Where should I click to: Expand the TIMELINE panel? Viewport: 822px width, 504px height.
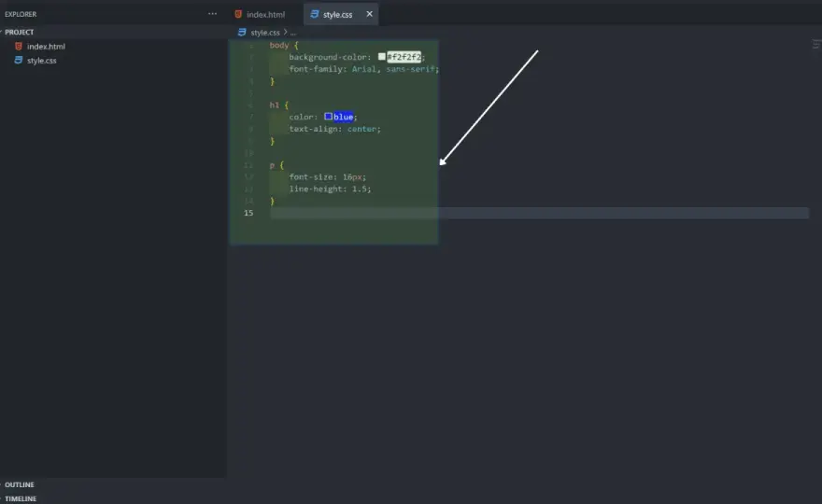pyautogui.click(x=21, y=498)
